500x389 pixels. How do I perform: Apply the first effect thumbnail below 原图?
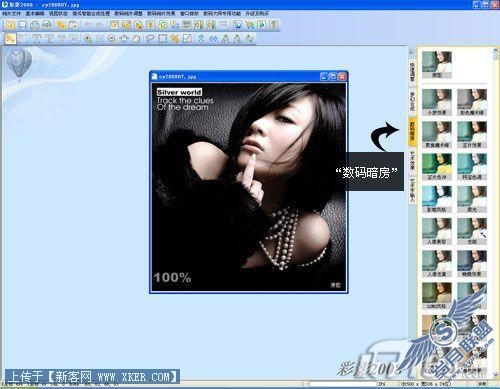coord(437,102)
